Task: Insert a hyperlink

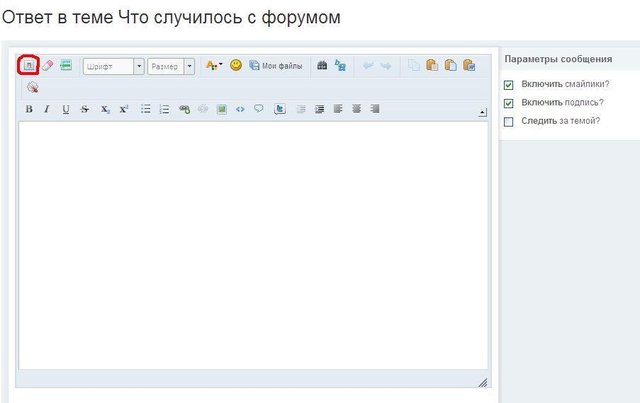Action: point(184,109)
